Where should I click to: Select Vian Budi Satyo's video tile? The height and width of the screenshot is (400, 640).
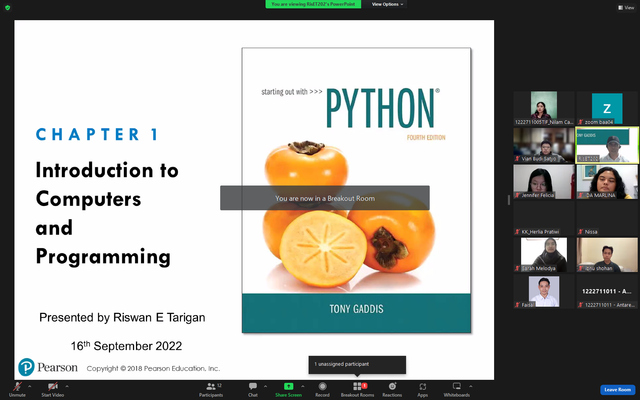tap(544, 145)
